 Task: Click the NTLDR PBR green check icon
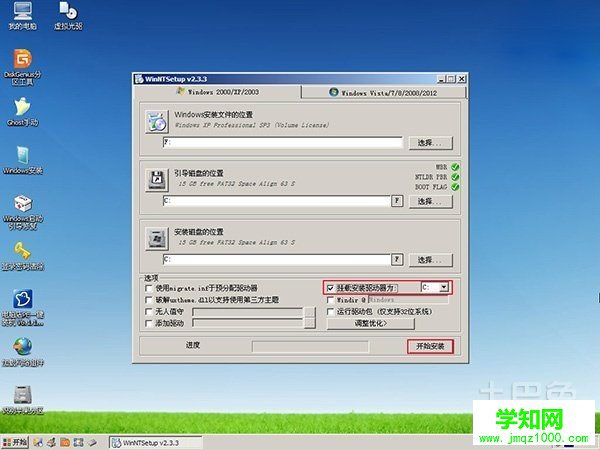(455, 177)
